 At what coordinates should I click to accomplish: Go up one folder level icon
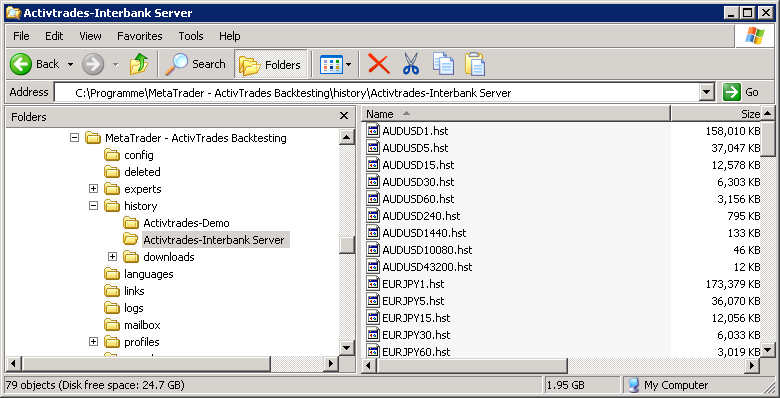[x=139, y=64]
